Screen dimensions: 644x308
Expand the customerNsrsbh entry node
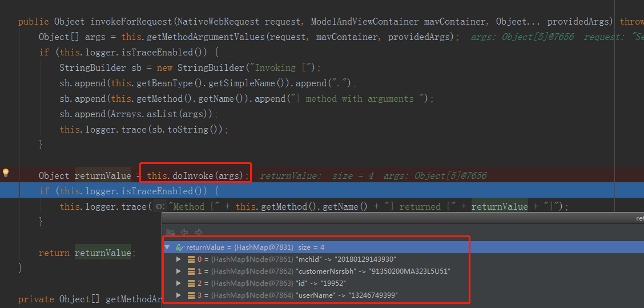[x=179, y=271]
